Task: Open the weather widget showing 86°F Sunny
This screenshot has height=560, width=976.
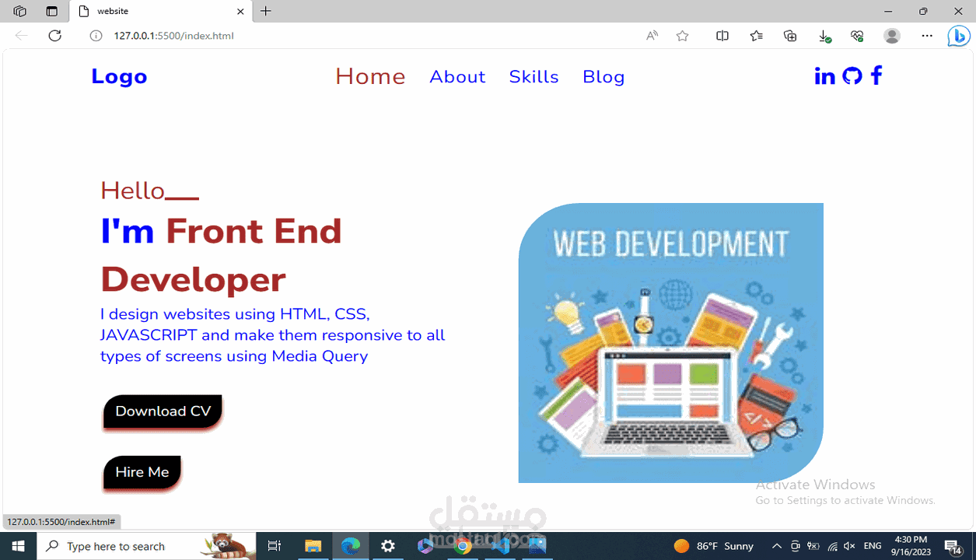Action: pyautogui.click(x=714, y=546)
